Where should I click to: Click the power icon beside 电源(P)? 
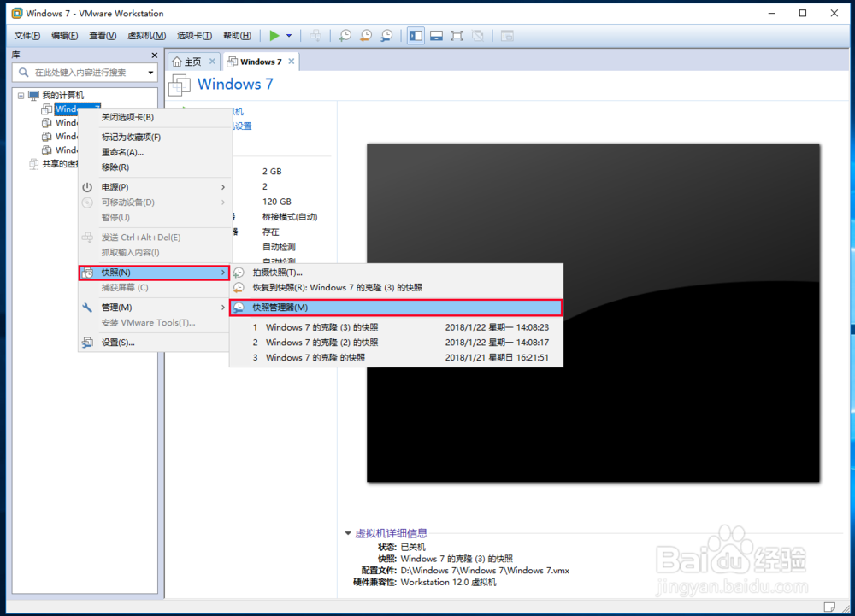pos(87,187)
